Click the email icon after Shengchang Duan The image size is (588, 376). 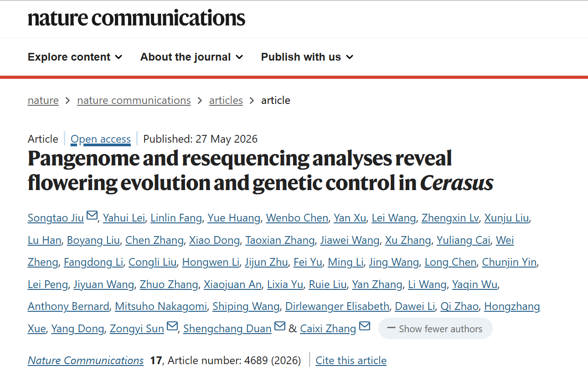click(x=280, y=326)
